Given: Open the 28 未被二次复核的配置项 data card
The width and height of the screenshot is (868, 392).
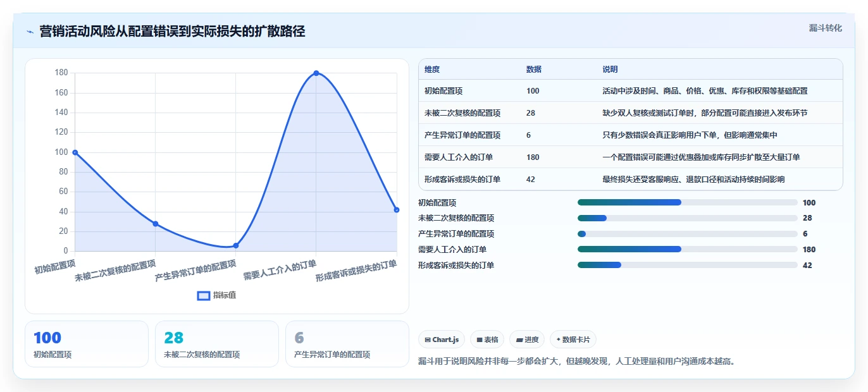Looking at the screenshot, I should click(x=217, y=344).
